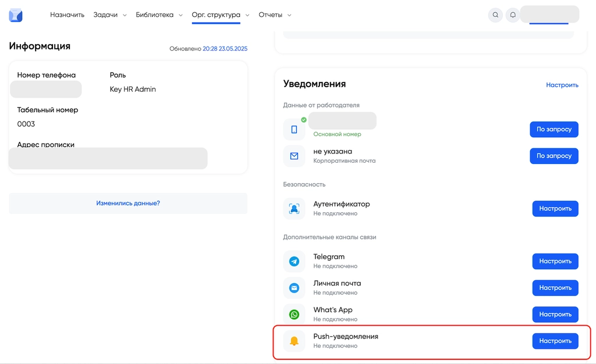Click the Изменились данные? link
596x364 pixels.
coord(128,204)
